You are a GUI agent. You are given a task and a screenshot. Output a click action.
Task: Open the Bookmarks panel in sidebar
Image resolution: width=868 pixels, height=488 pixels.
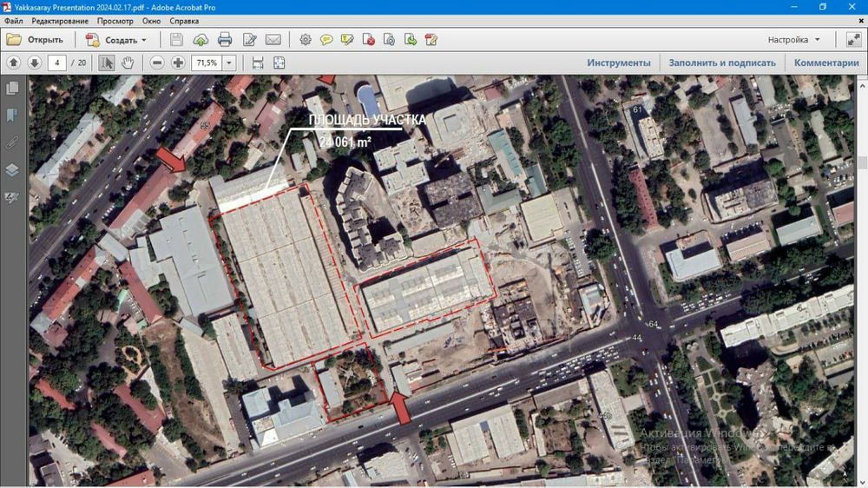pyautogui.click(x=12, y=115)
